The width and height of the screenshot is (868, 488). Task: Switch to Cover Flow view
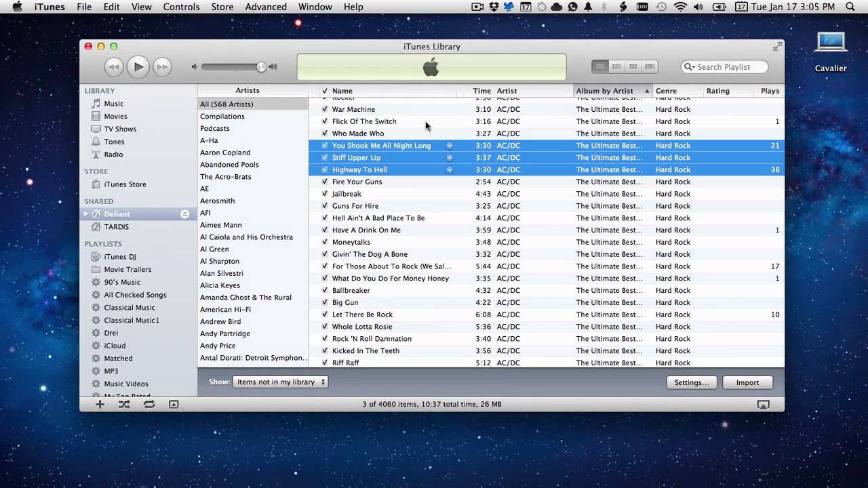coord(650,66)
